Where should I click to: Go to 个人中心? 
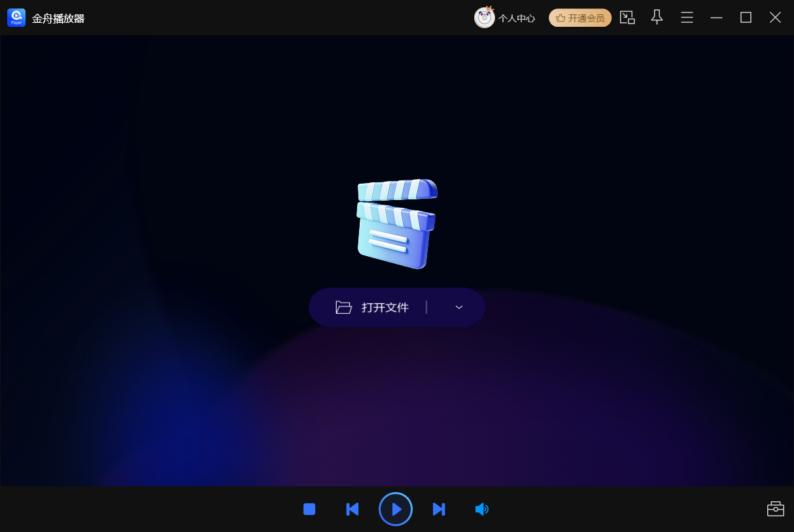point(517,18)
